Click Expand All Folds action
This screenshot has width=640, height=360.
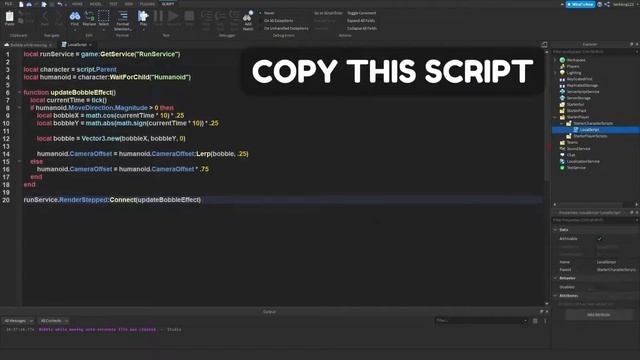[361, 20]
